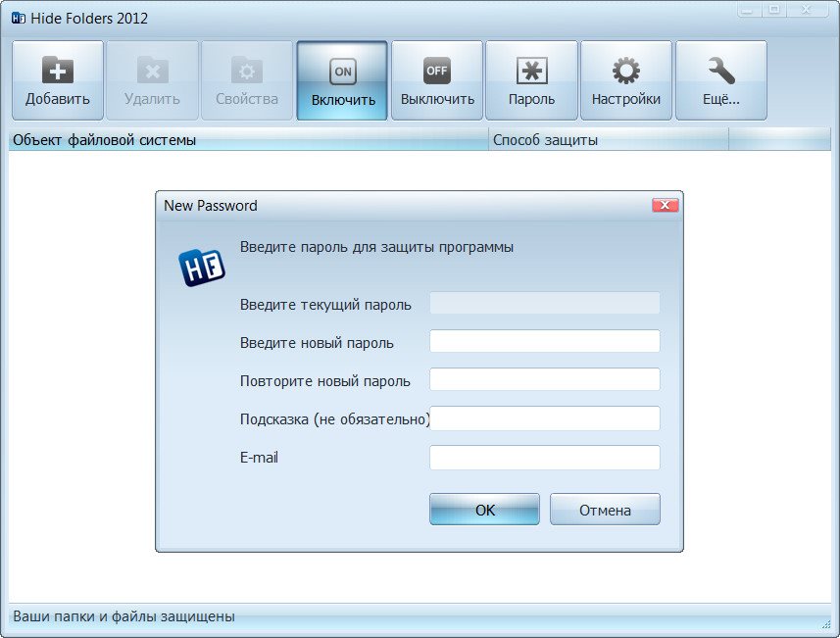840x638 pixels.
Task: Click the Удалить (Delete) toolbar icon
Action: coord(152,71)
